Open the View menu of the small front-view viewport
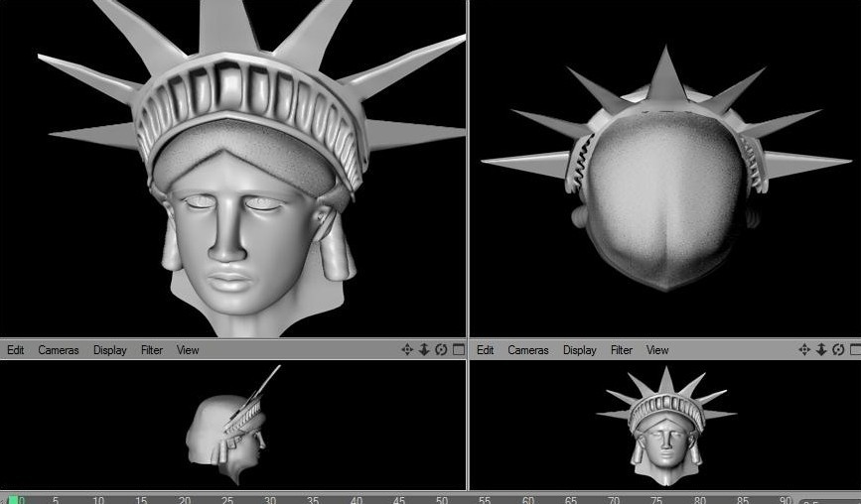Viewport: 861px width, 504px height. 657,350
